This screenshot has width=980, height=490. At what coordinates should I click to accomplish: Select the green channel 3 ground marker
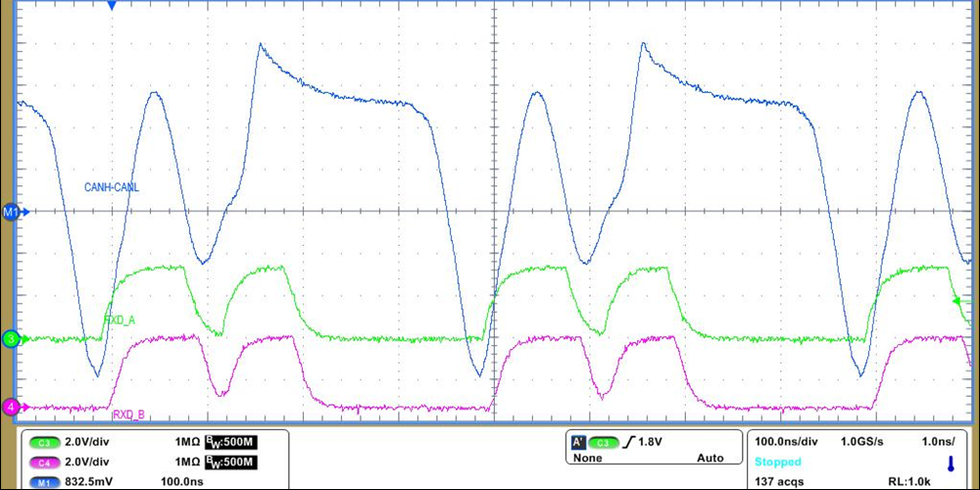(10, 339)
